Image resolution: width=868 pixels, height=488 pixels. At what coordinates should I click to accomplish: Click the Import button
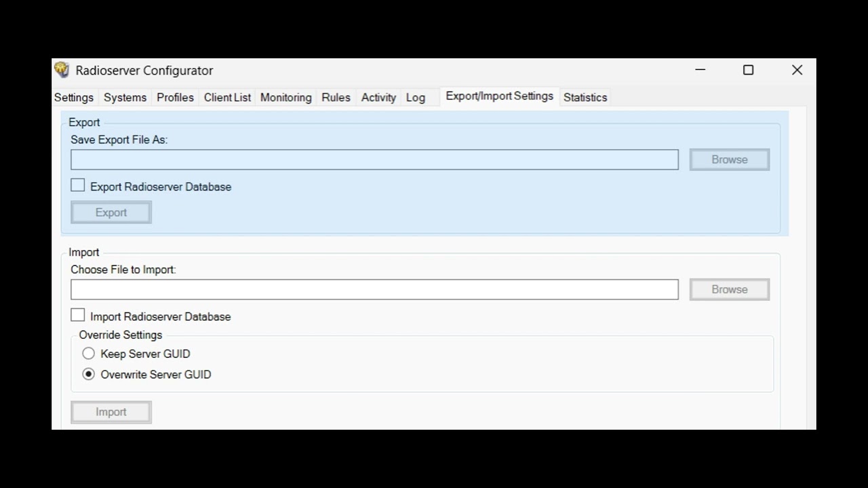(x=111, y=412)
